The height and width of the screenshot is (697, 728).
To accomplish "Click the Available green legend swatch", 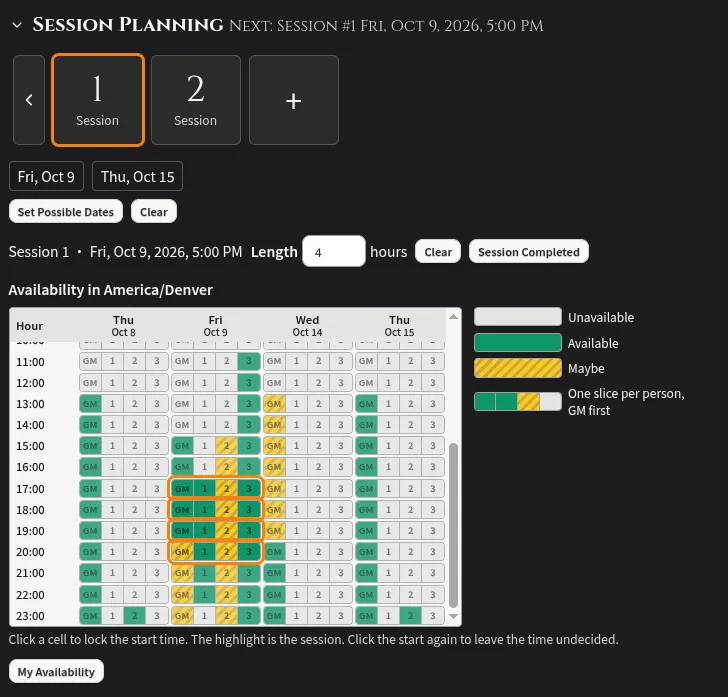I will (518, 343).
